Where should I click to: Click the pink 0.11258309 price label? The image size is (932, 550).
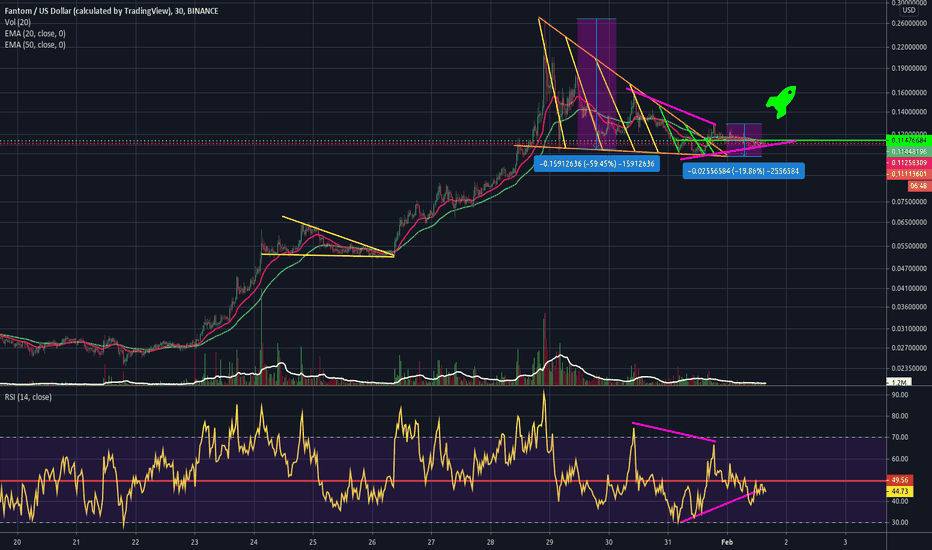point(909,162)
